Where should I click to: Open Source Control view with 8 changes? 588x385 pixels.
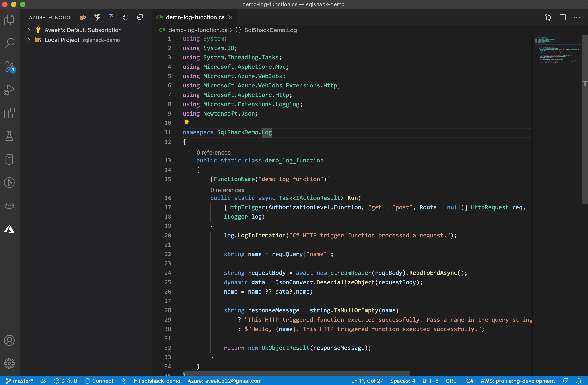coord(9,67)
